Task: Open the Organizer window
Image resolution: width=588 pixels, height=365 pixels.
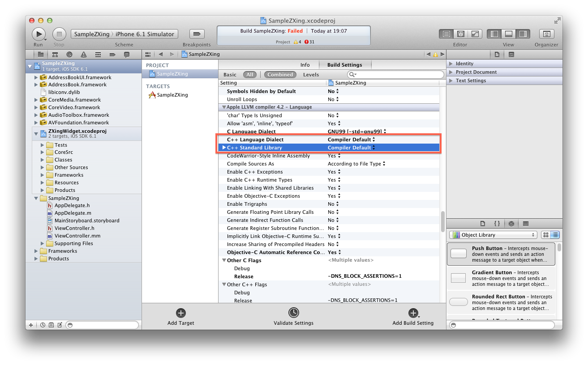Action: (546, 34)
